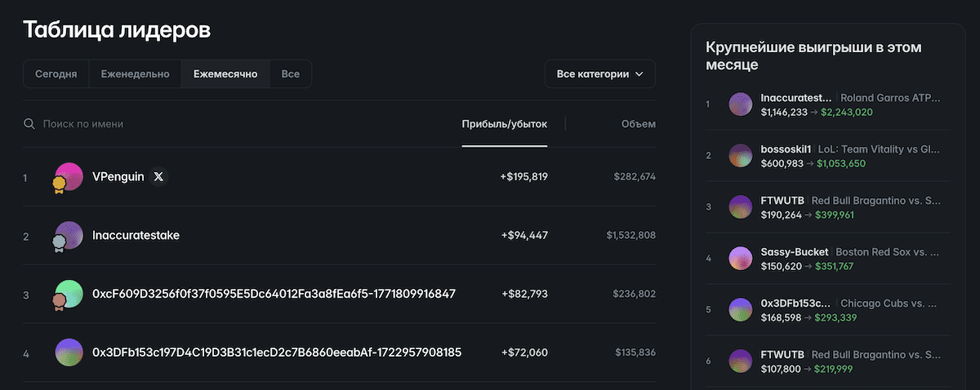Open Sassy-Bucket profile link
This screenshot has width=980, height=390.
pos(795,251)
